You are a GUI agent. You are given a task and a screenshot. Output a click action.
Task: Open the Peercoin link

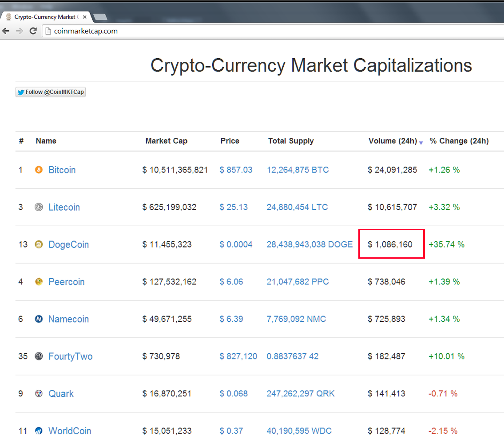pyautogui.click(x=67, y=282)
